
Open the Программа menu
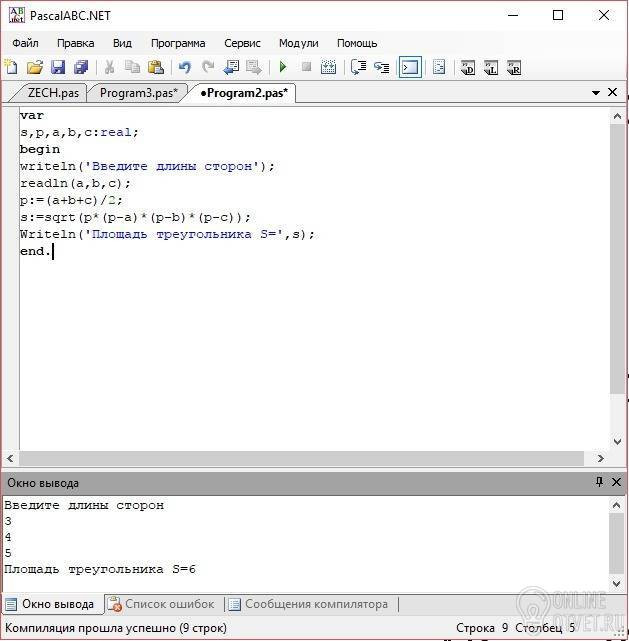point(178,43)
